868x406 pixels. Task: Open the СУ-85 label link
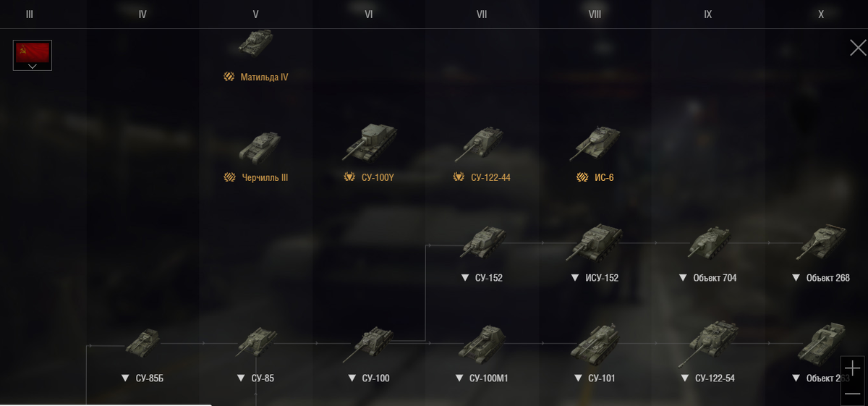263,378
